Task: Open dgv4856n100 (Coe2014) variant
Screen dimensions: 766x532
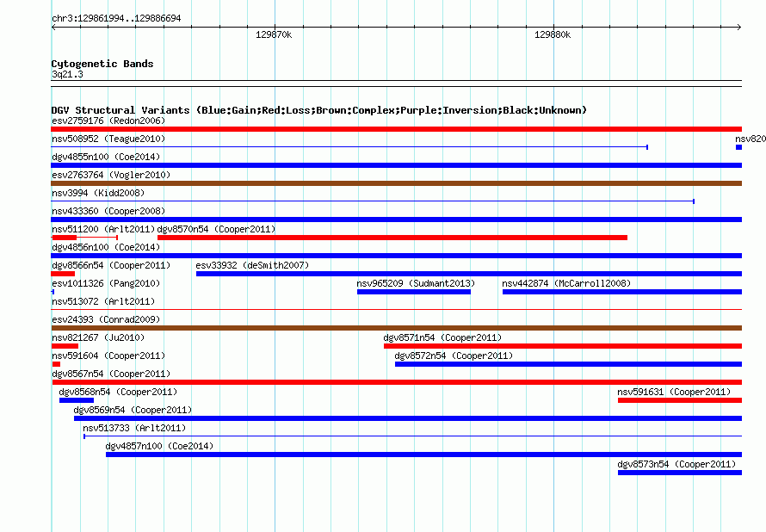Action: point(106,247)
